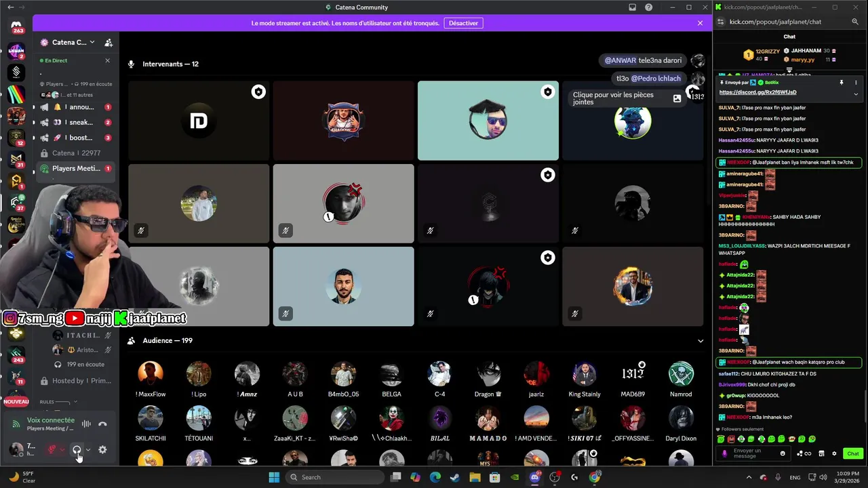Open the boost channel with 3 badge
This screenshot has width=868, height=488.
(76, 138)
